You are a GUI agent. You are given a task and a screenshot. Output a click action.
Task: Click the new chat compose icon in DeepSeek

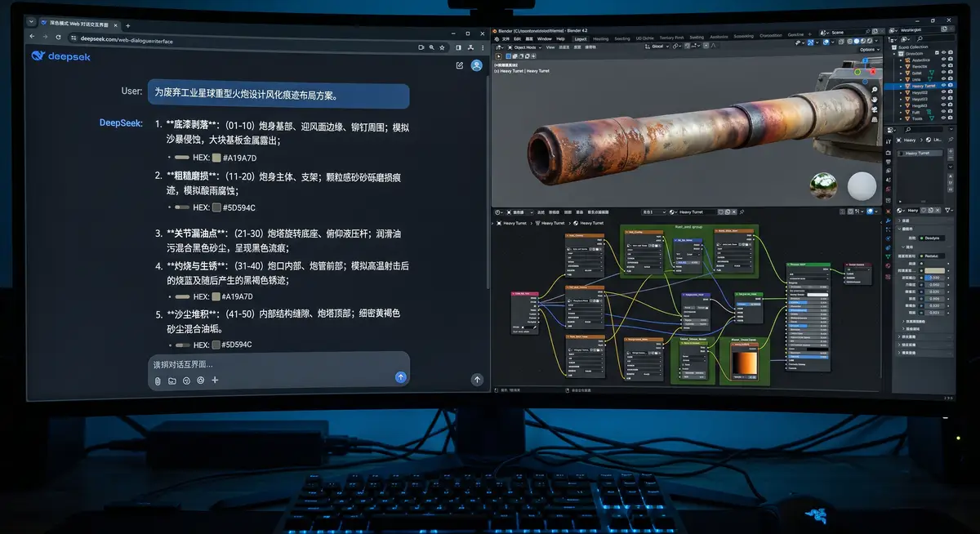pyautogui.click(x=460, y=65)
